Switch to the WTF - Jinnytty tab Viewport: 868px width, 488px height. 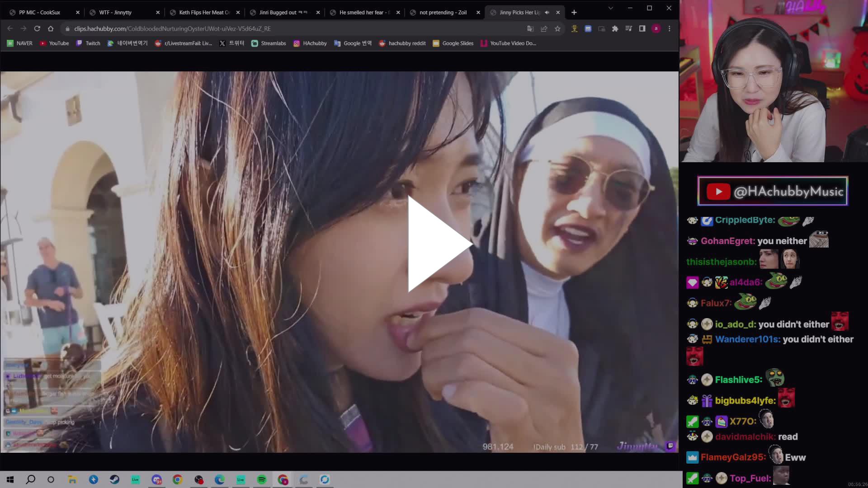[113, 12]
